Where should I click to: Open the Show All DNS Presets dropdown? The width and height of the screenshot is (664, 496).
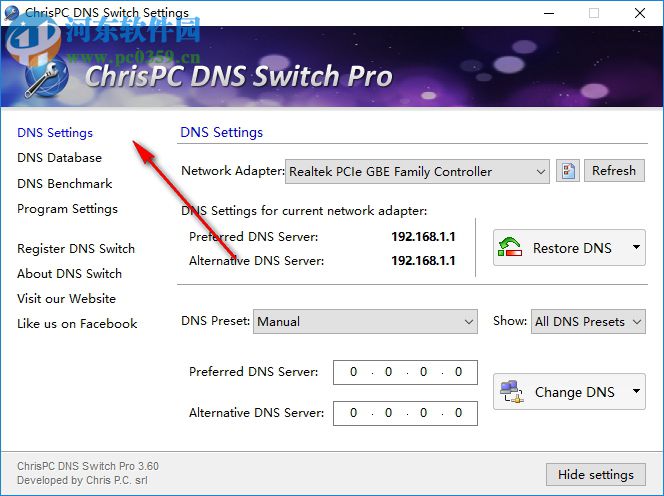click(588, 321)
